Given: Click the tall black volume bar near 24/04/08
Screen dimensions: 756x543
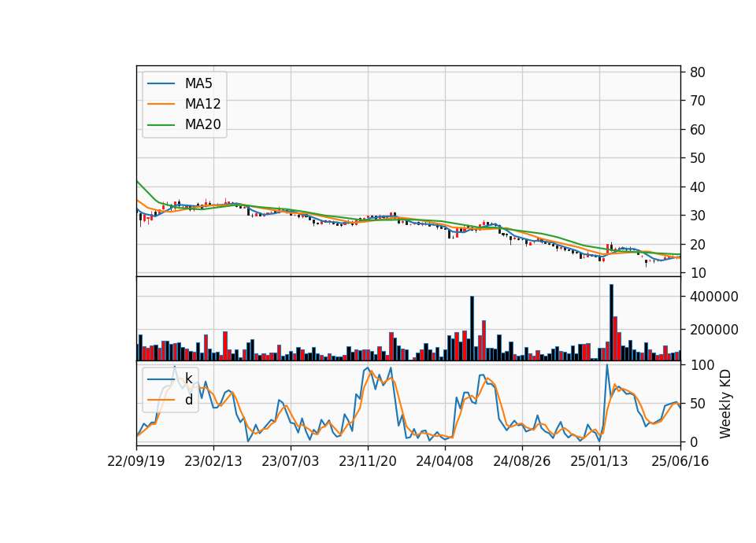Looking at the screenshot, I should tap(472, 329).
